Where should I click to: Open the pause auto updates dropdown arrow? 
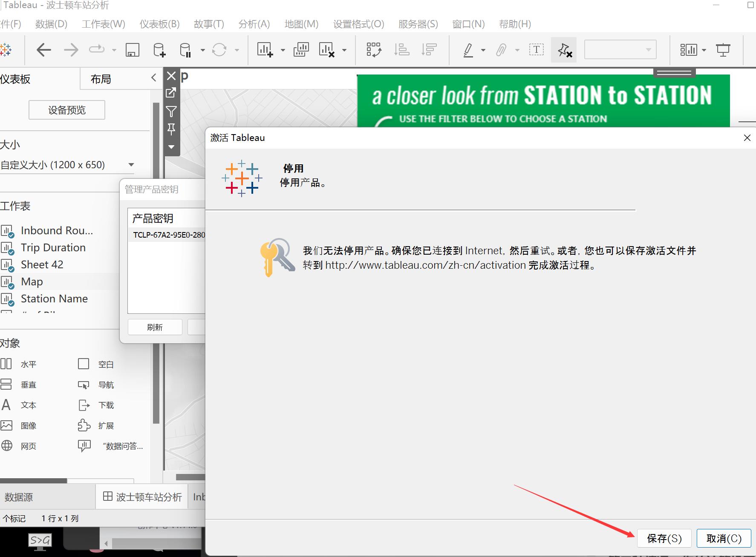[203, 50]
